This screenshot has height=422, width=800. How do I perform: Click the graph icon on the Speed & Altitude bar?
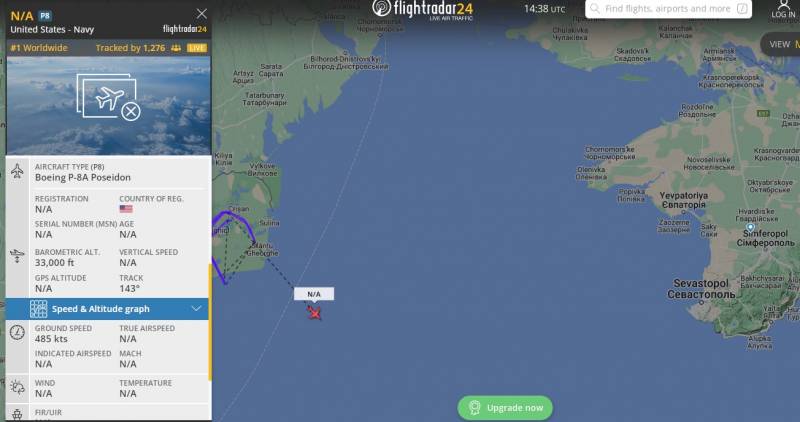point(38,309)
